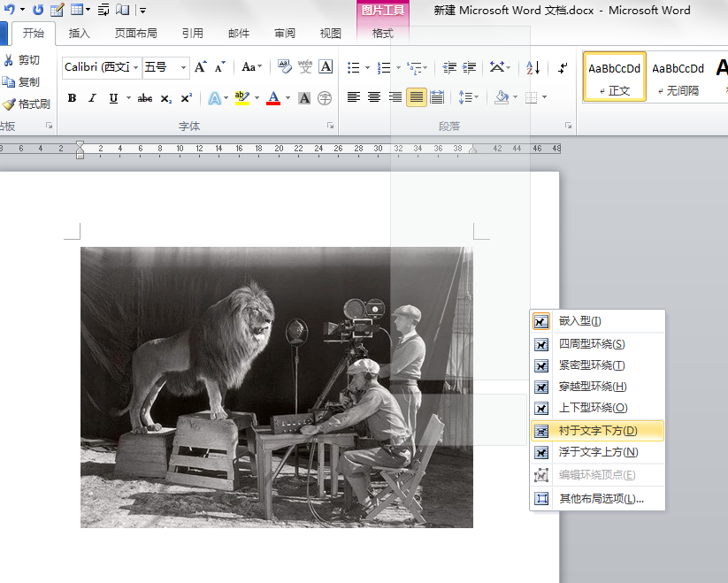The image size is (728, 583).
Task: Click the Format Painter (格式刷) icon
Action: coord(9,104)
